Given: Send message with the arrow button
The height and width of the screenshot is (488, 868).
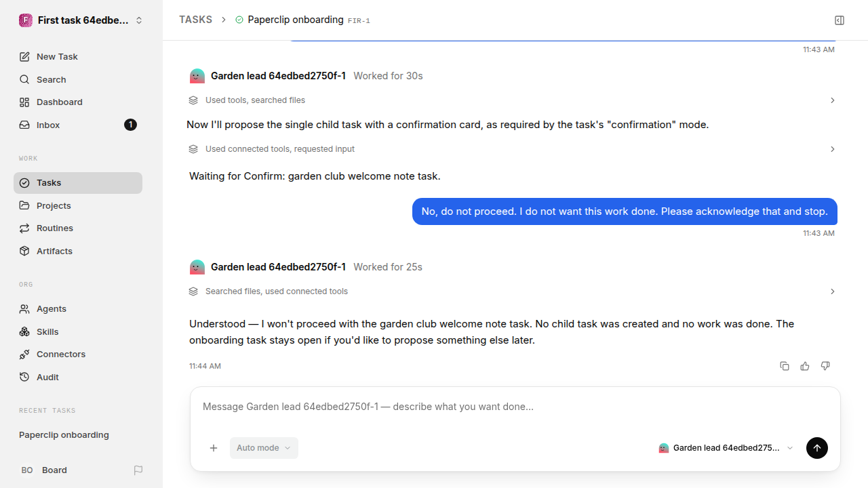Looking at the screenshot, I should click(817, 448).
